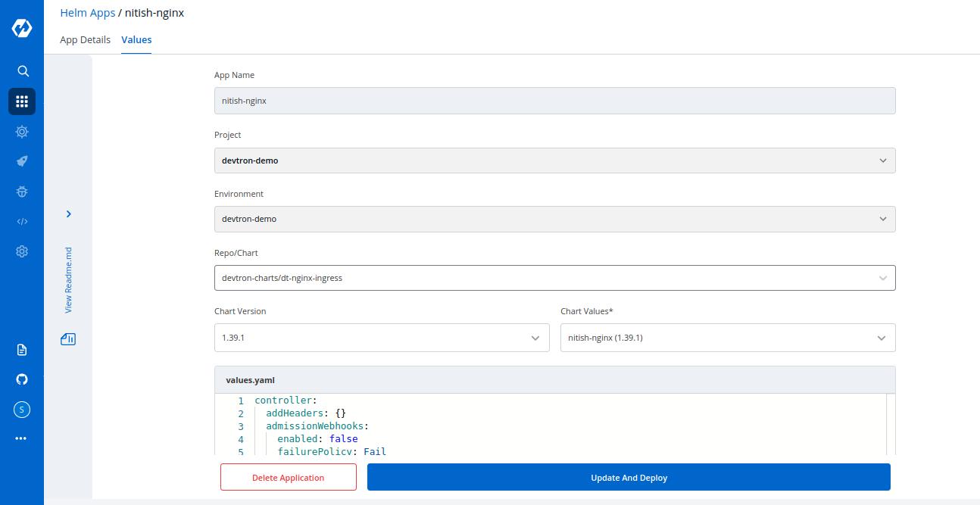980x505 pixels.
Task: Open the Chart Values nitish-nginx dropdown
Action: pyautogui.click(x=727, y=338)
